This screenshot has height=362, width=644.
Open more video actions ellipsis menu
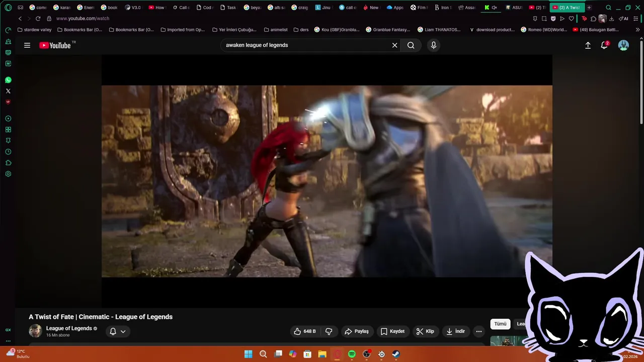(x=479, y=331)
